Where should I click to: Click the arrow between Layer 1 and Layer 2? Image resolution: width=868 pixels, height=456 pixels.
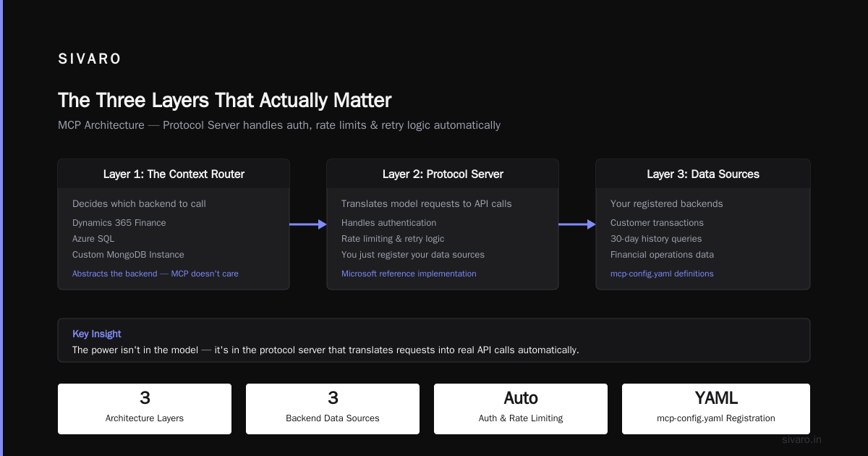[x=308, y=224]
